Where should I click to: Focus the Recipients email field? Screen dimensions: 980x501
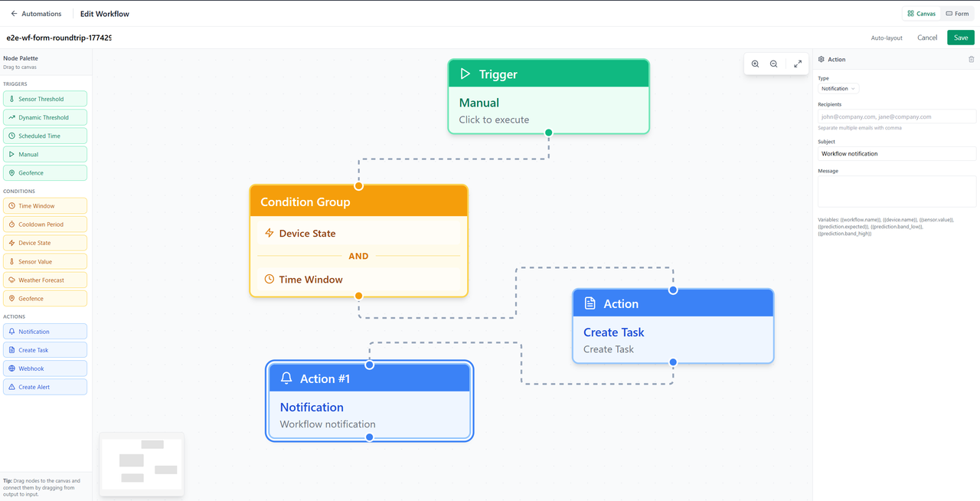coord(897,116)
